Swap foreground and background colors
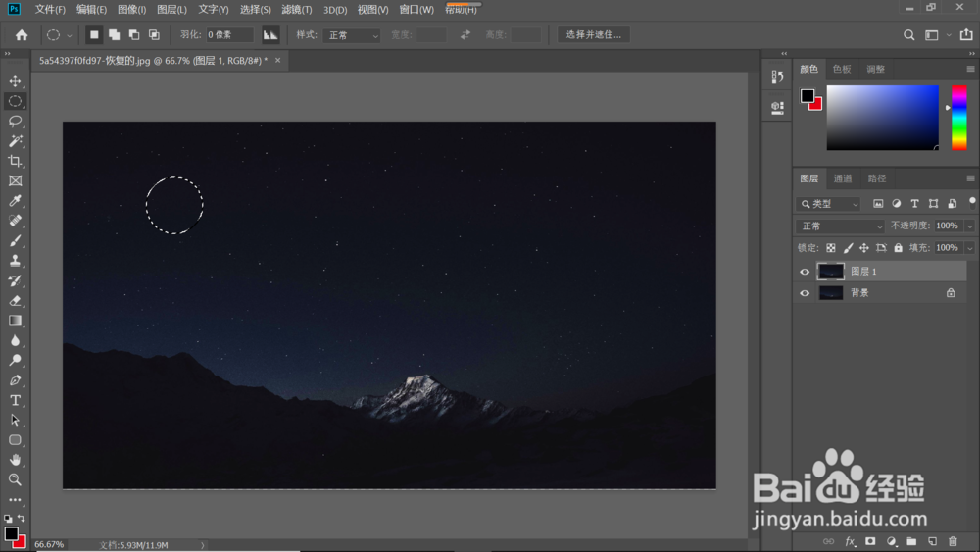 coord(22,519)
